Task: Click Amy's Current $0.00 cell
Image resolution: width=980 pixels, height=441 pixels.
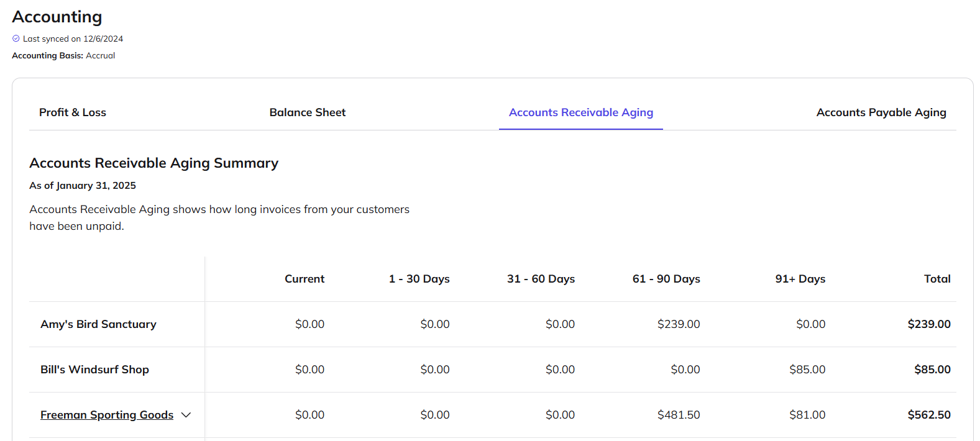Action: pos(309,324)
